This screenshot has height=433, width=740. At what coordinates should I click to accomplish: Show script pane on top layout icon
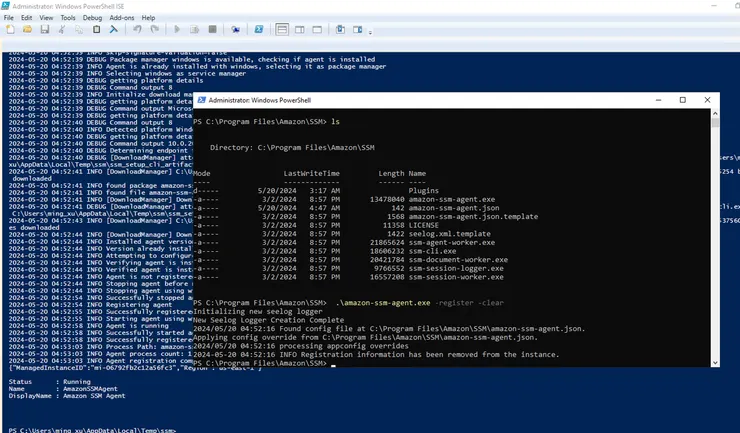coord(282,30)
